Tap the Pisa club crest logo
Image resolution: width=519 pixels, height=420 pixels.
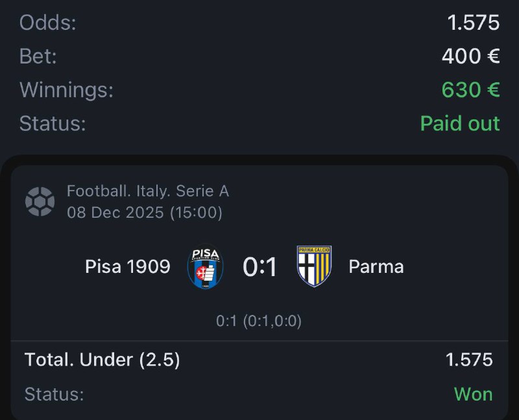pyautogui.click(x=205, y=266)
